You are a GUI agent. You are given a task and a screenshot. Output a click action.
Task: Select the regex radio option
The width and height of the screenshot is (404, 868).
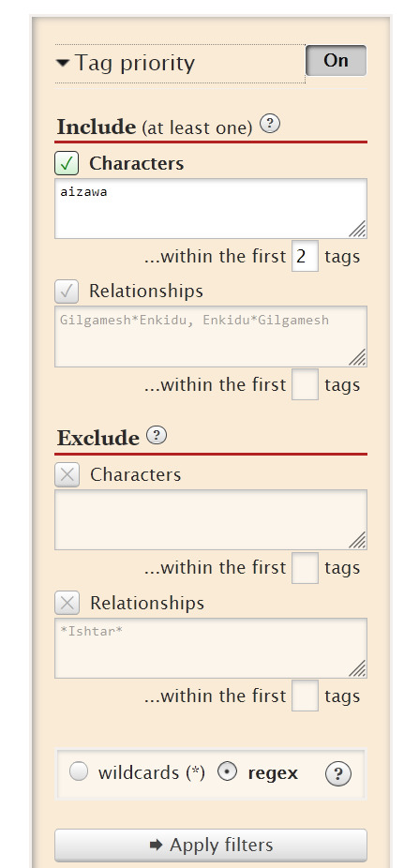227,771
